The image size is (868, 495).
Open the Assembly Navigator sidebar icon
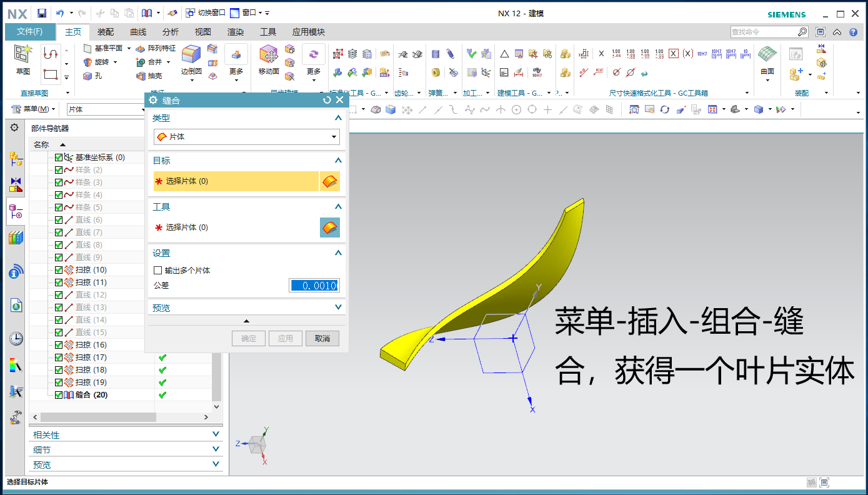(16, 159)
